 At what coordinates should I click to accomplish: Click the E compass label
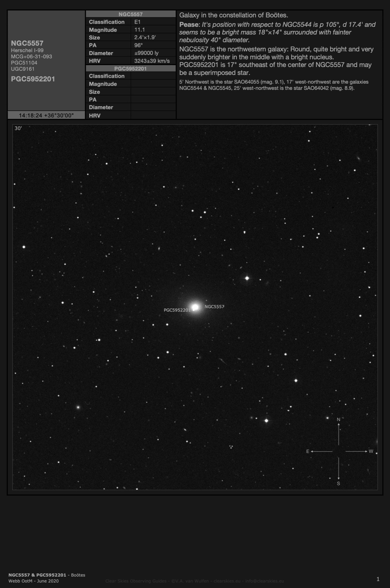308,451
